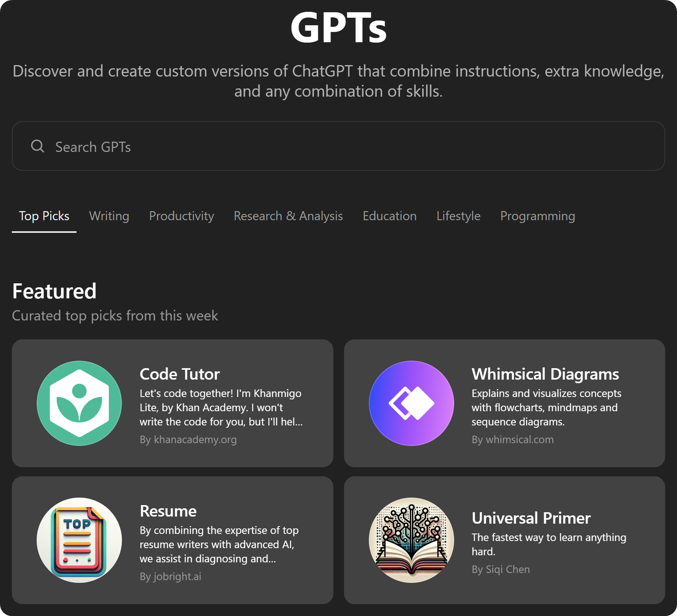
Task: Click the Universal Primer book icon
Action: (x=411, y=540)
